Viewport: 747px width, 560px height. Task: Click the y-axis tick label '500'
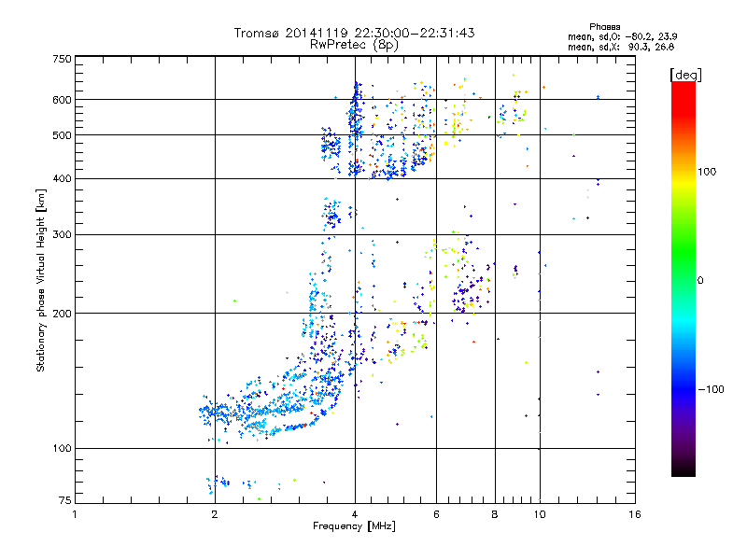click(62, 135)
